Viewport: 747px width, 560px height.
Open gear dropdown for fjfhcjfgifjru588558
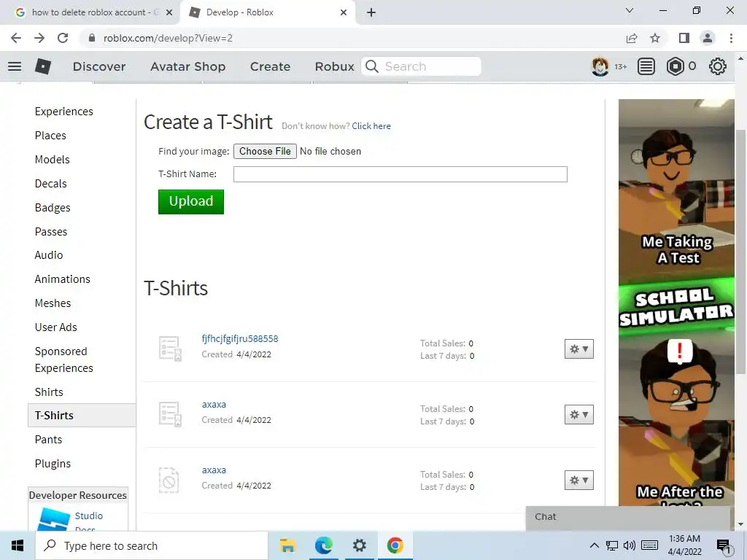point(578,349)
